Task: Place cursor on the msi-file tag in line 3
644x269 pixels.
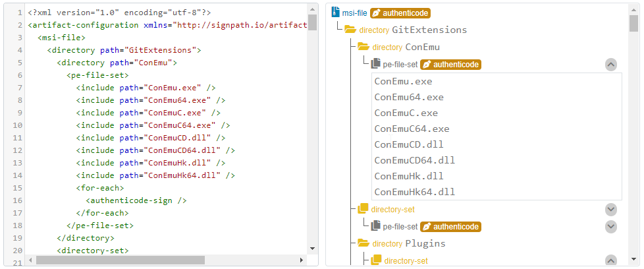Action: [x=62, y=38]
